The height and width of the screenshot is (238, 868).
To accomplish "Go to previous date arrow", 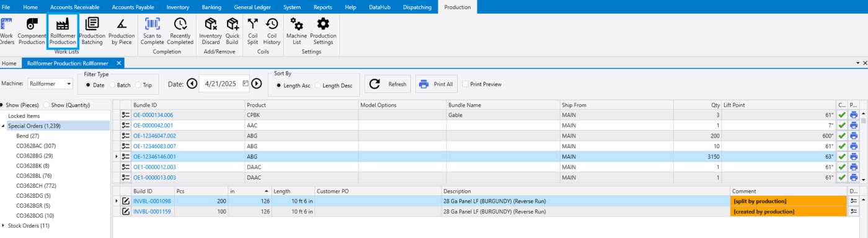I will point(192,84).
